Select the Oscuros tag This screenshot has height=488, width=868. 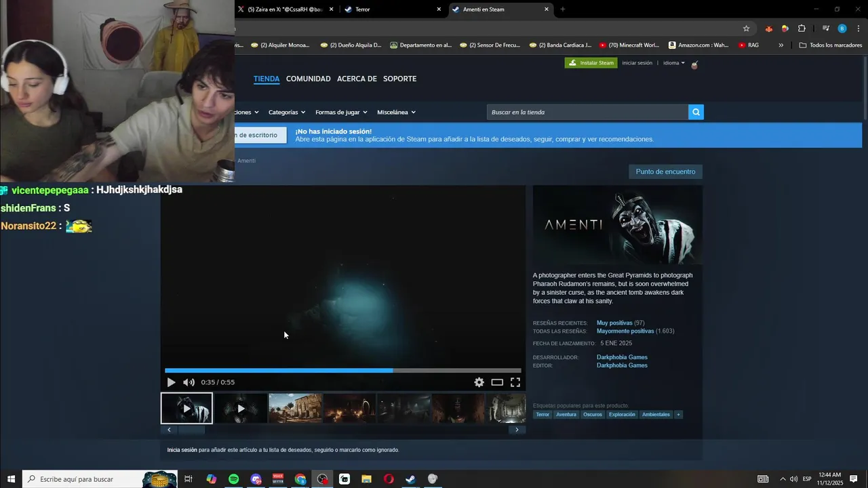(593, 414)
